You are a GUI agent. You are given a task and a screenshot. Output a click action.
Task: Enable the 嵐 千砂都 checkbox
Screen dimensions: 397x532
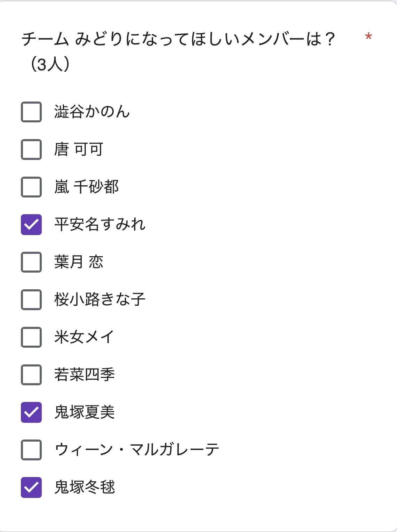coord(31,187)
